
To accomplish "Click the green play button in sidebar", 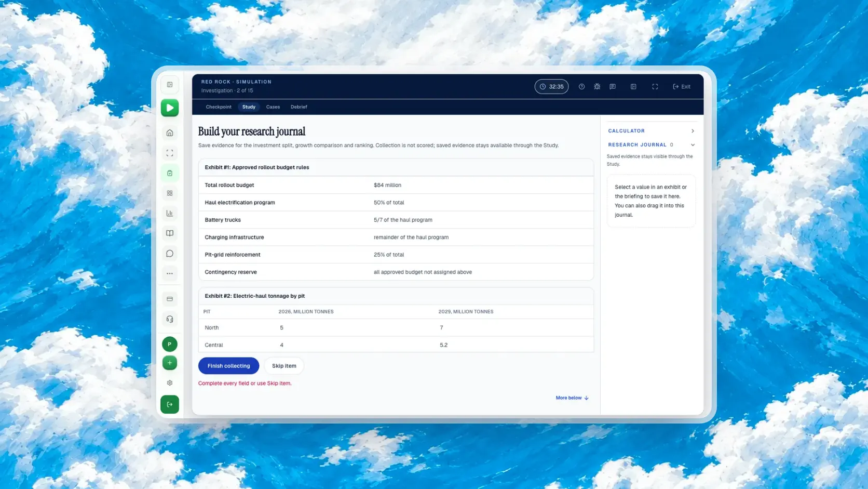I will tap(170, 108).
